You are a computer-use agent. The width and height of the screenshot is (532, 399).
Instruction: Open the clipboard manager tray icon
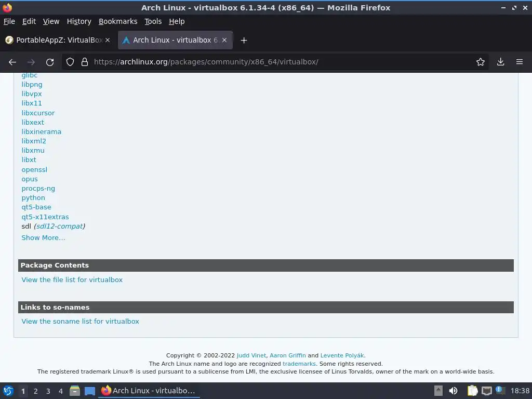tap(472, 391)
